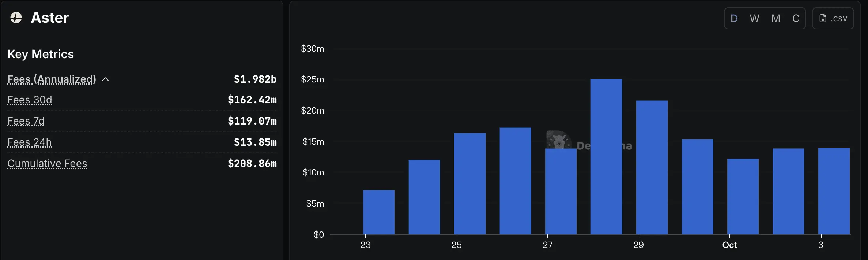The image size is (868, 260).
Task: Click the Cumulative Fees metric label
Action: coord(47,163)
